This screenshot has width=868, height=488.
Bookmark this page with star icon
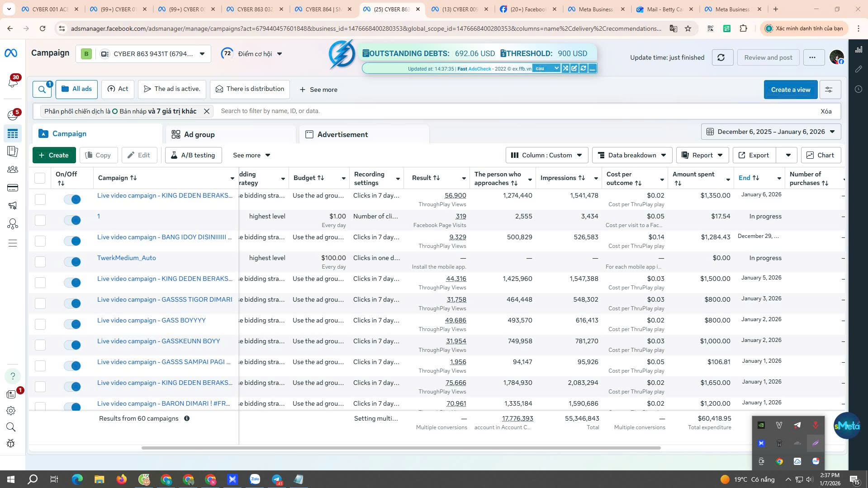point(688,28)
